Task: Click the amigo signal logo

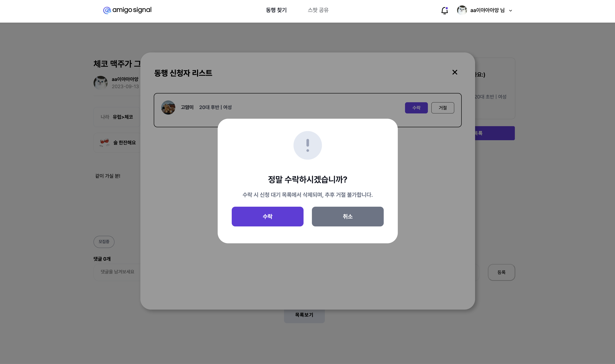Action: (x=127, y=10)
